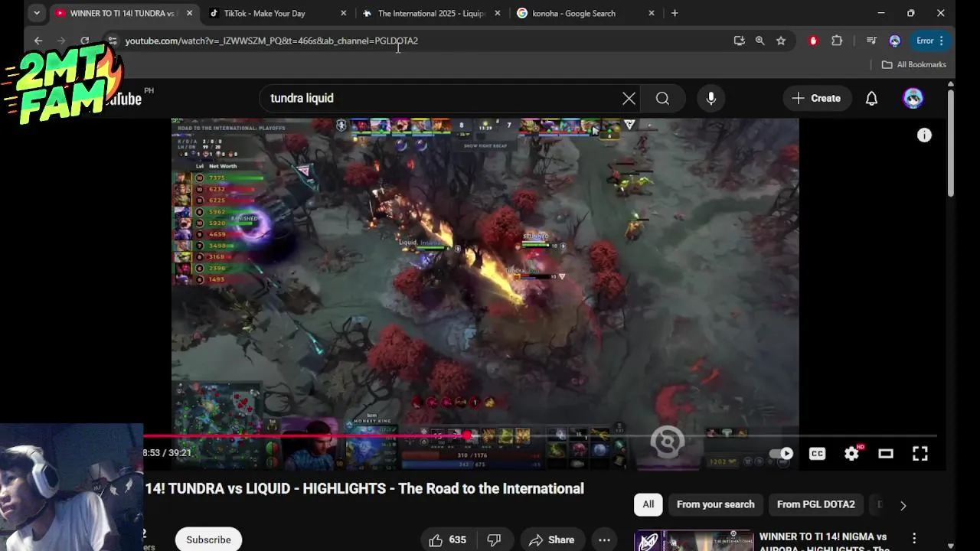Toggle the autoplay switch in player

point(781,454)
